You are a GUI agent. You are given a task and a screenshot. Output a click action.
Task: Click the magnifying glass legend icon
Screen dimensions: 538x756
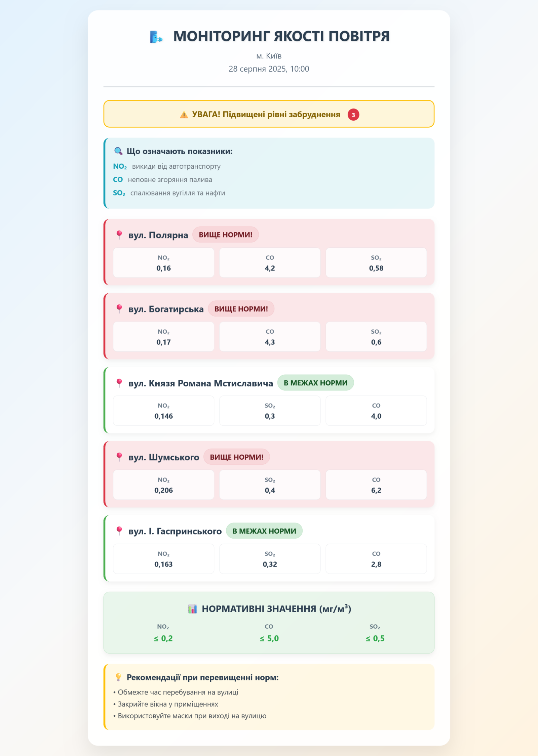(118, 151)
